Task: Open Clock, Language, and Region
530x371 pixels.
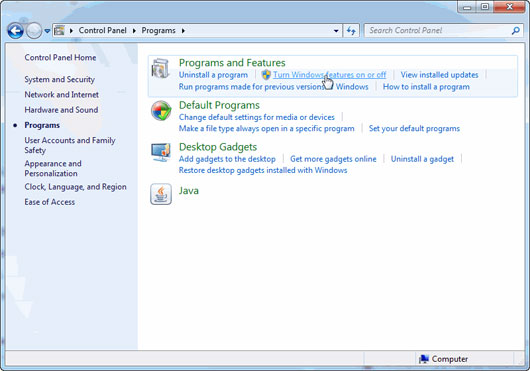Action: (x=75, y=187)
